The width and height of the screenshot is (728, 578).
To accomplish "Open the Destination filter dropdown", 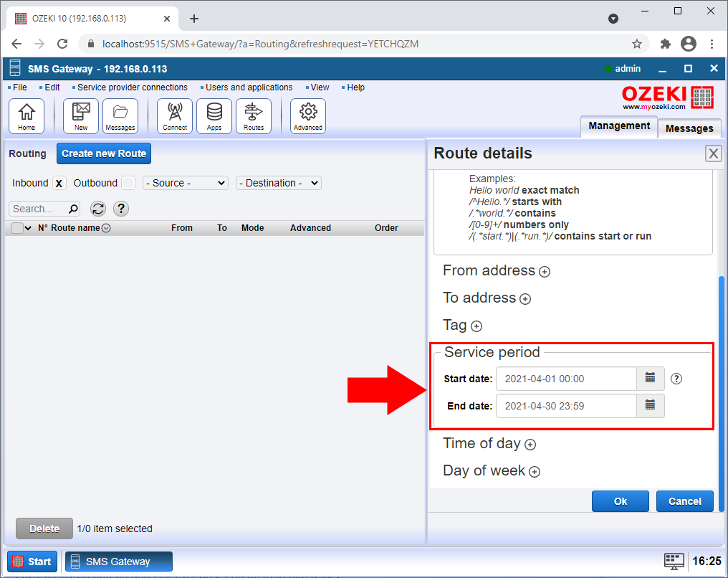I will (x=279, y=183).
